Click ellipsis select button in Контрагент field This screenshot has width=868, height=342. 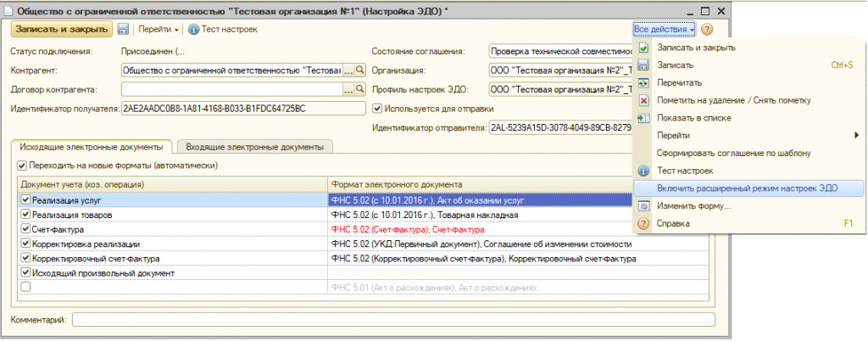click(x=348, y=70)
